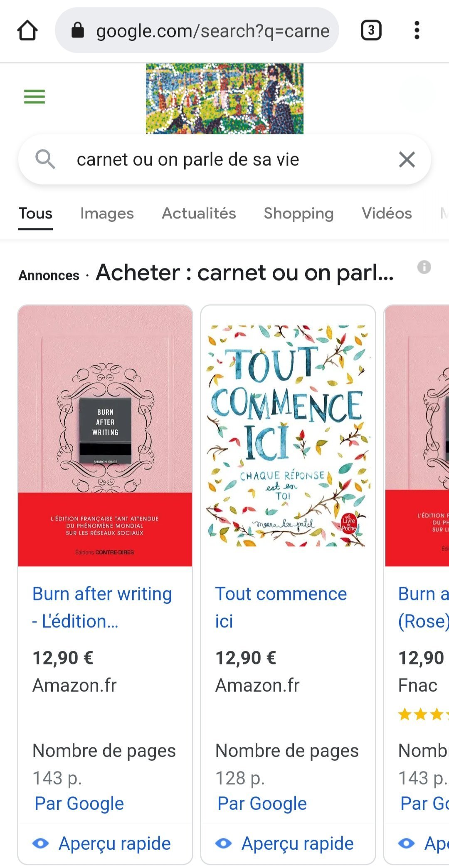Screen dimensions: 449x868
Task: Switch to the Images tab
Action: coord(107,213)
